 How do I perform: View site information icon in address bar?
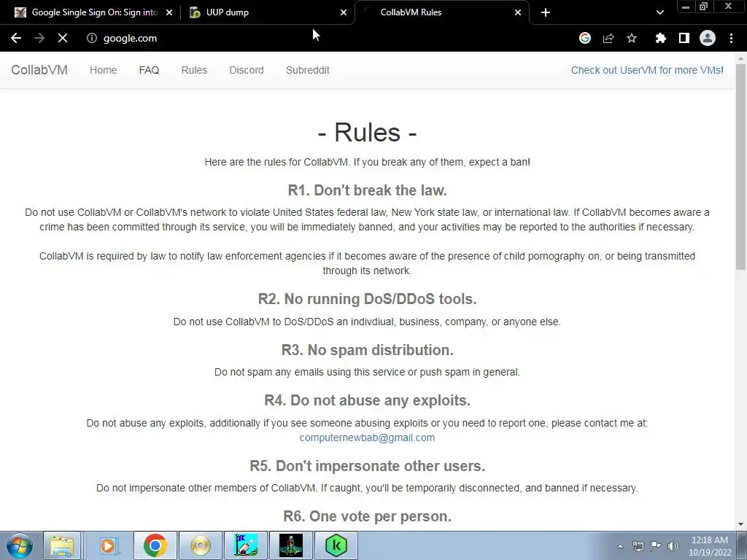[91, 38]
